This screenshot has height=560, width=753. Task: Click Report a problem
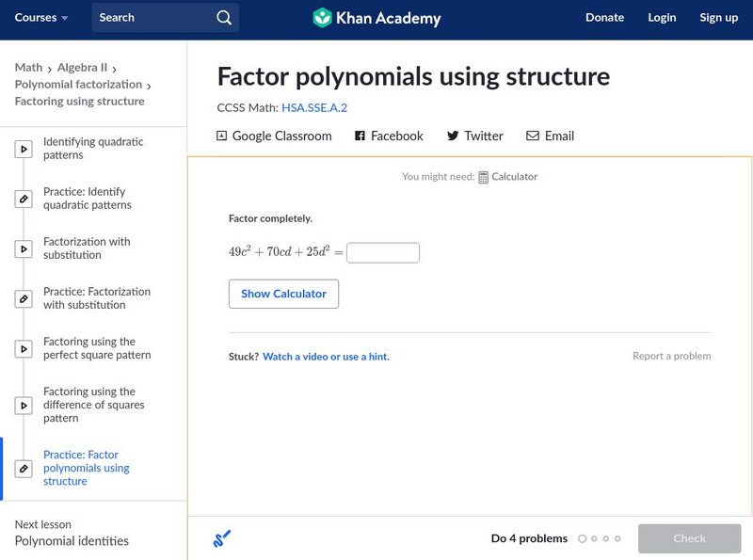tap(671, 357)
